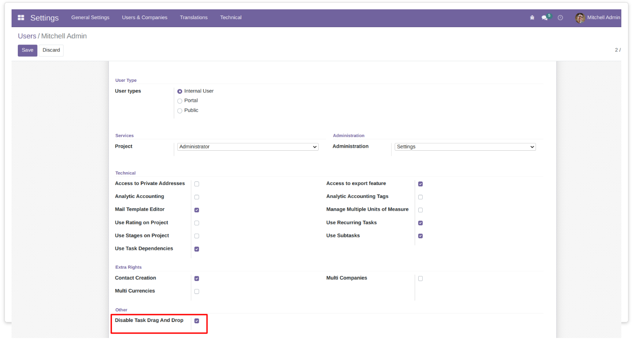Viewport: 644px width, 354px height.
Task: Uncheck Use Task Dependencies checkbox
Action: click(x=196, y=249)
